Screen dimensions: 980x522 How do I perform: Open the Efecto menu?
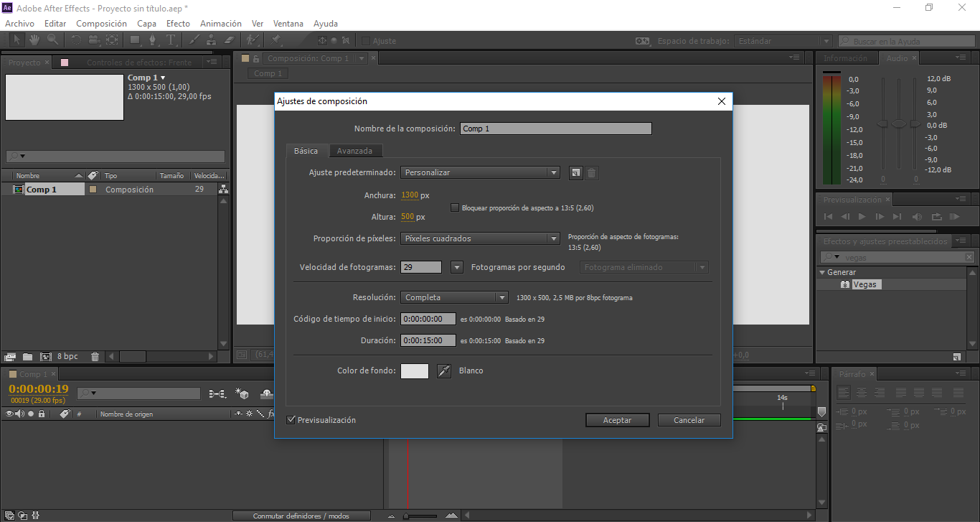[x=178, y=24]
